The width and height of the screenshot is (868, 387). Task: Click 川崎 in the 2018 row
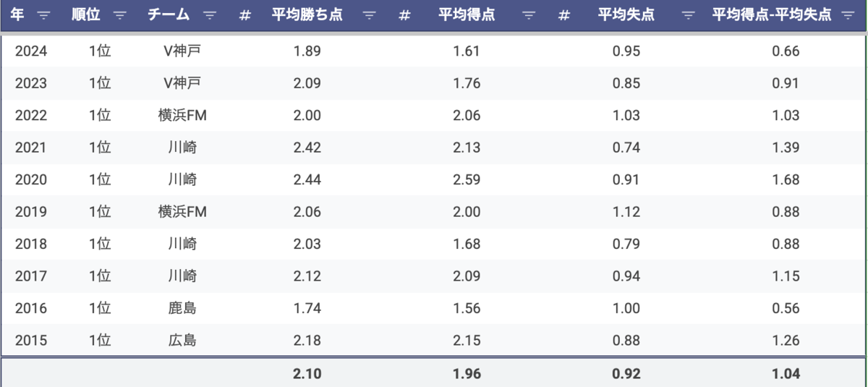182,244
